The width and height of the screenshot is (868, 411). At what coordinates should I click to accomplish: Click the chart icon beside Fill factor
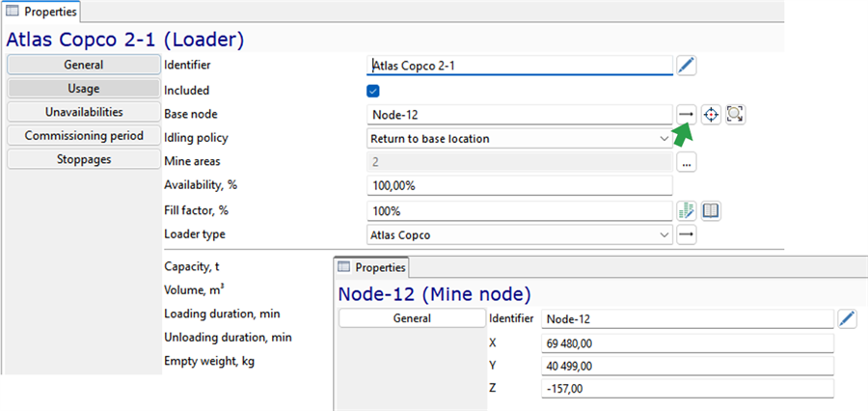click(x=686, y=211)
